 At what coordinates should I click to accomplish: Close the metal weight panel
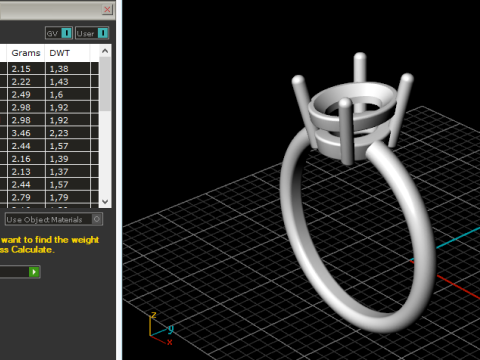[x=107, y=9]
